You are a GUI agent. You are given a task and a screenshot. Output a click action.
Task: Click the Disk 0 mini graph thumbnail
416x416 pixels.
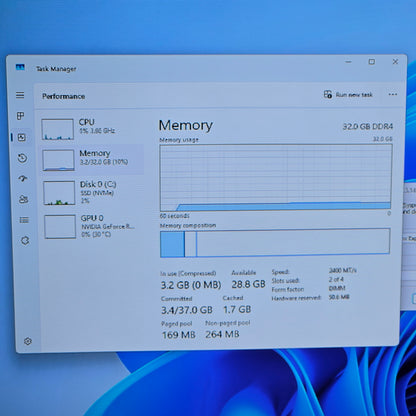click(59, 193)
